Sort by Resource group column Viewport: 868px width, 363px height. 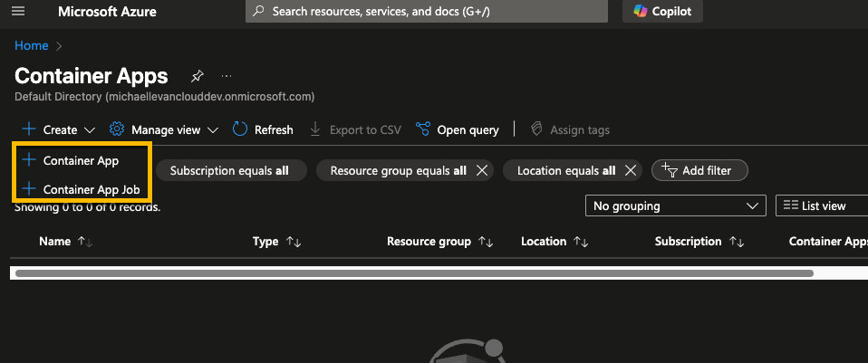[429, 242]
